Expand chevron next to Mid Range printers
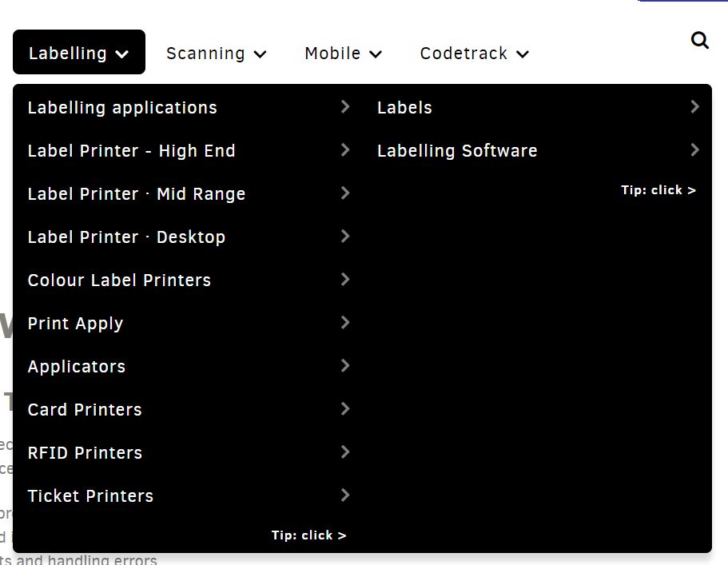This screenshot has width=728, height=565. pyautogui.click(x=345, y=193)
